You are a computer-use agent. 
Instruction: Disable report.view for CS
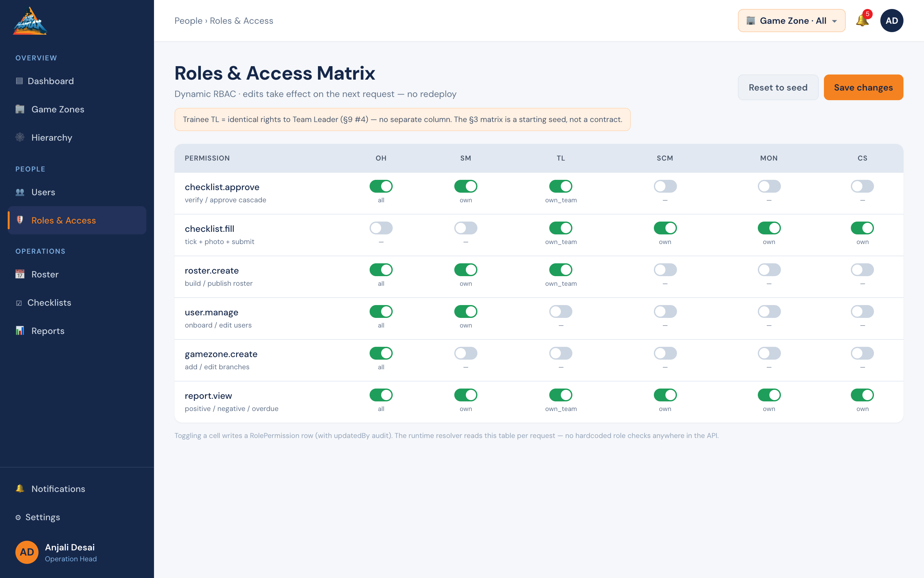(x=862, y=395)
